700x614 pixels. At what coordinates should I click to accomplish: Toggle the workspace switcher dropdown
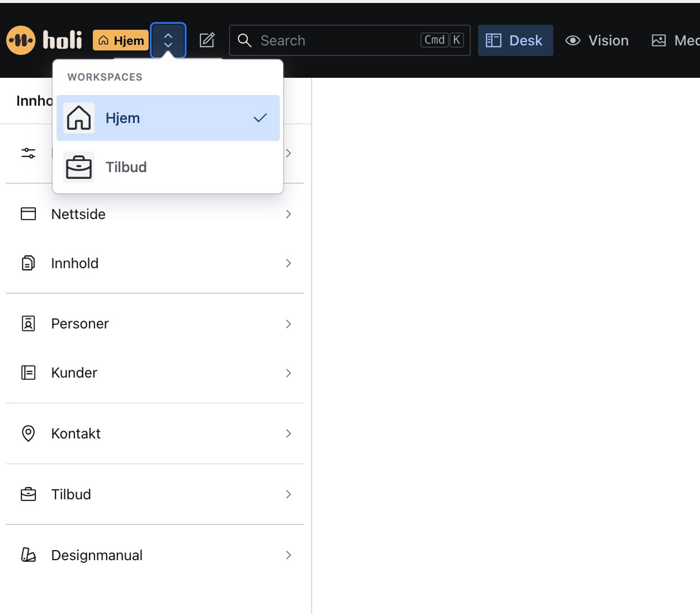[168, 40]
